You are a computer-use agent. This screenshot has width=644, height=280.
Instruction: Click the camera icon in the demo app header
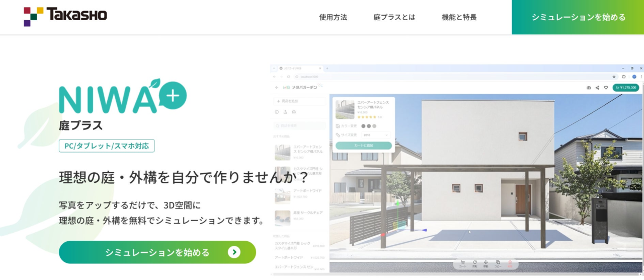589,88
